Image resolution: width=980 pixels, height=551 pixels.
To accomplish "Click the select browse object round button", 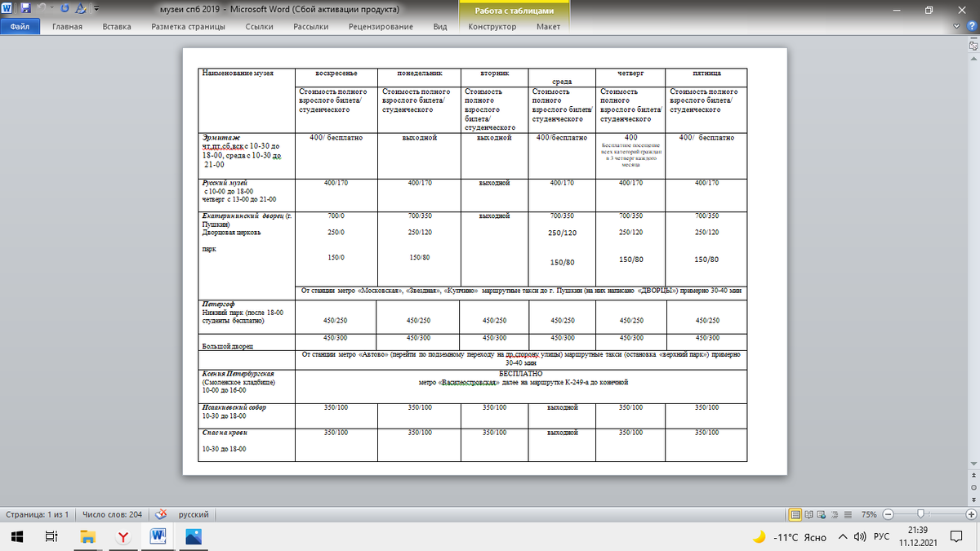I will coord(973,488).
